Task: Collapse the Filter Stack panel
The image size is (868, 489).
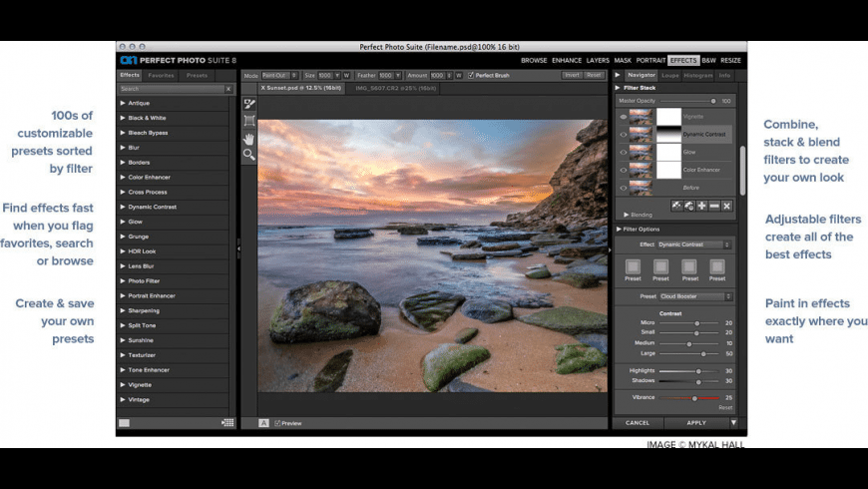Action: click(618, 88)
